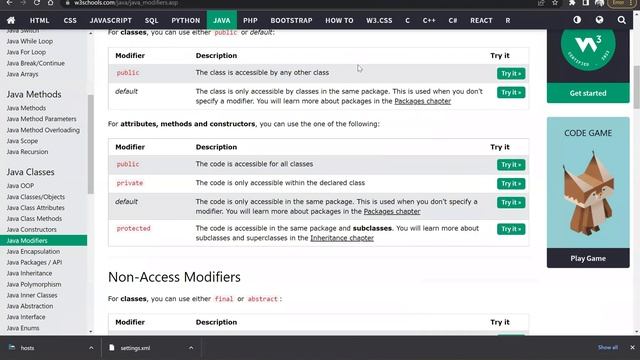The width and height of the screenshot is (640, 360).
Task: Open Java OOP sidebar link
Action: click(20, 186)
